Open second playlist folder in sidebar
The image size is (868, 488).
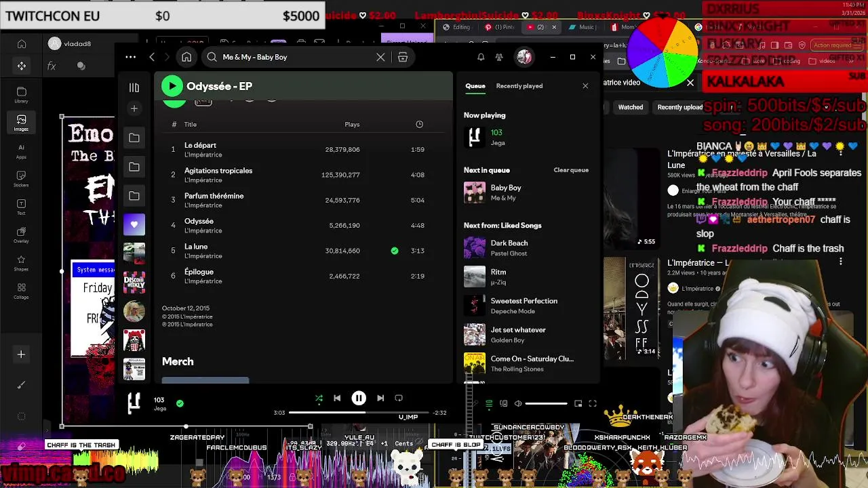(x=134, y=167)
